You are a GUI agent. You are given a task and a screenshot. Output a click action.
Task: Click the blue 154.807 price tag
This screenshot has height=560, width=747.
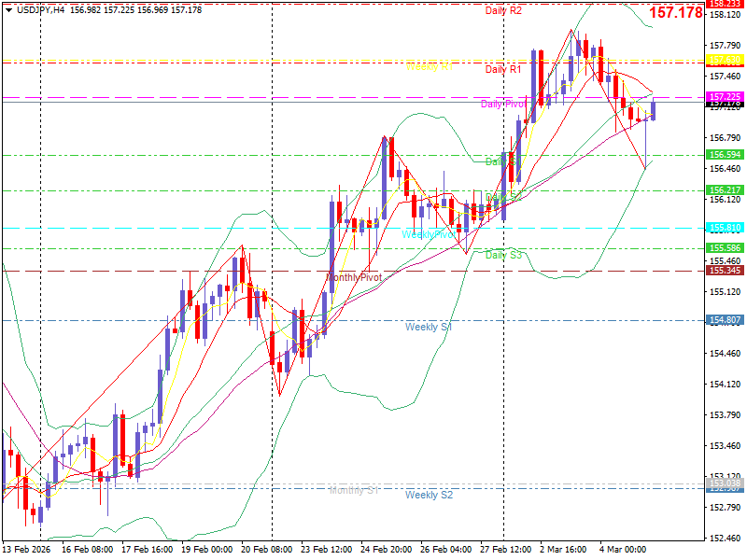click(725, 320)
